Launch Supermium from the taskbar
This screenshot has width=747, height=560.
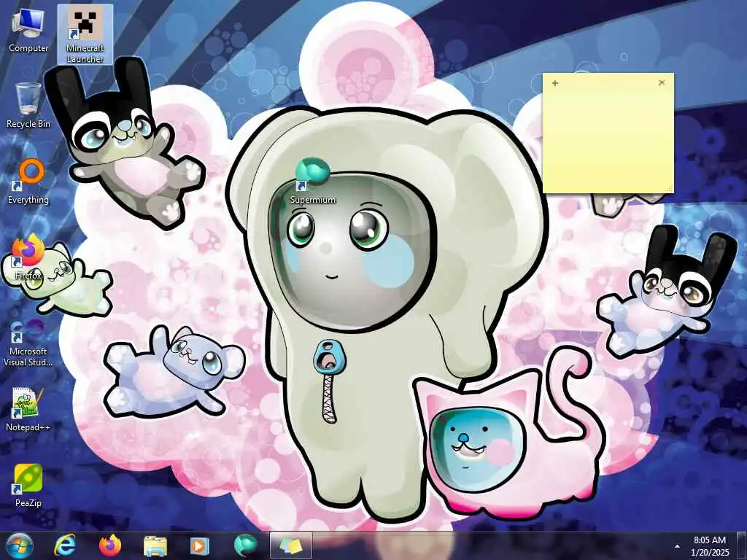click(245, 545)
